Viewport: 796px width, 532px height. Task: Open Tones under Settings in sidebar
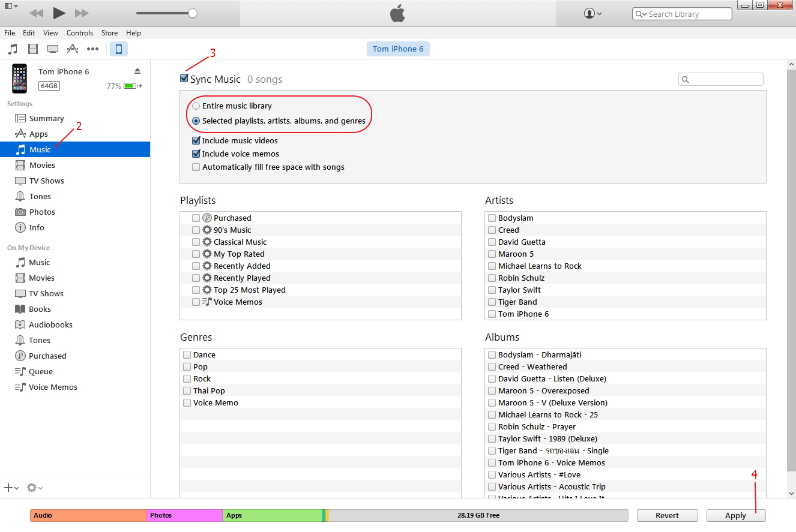point(75,196)
